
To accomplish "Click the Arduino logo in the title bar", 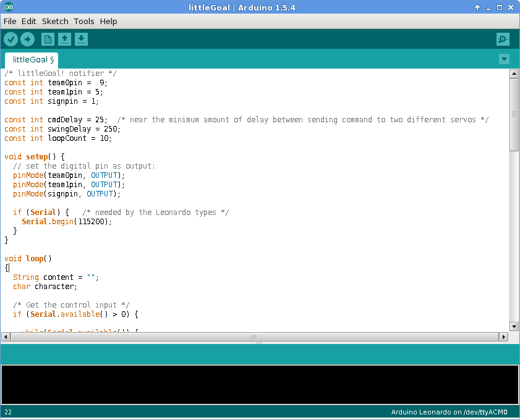I will (x=9, y=7).
